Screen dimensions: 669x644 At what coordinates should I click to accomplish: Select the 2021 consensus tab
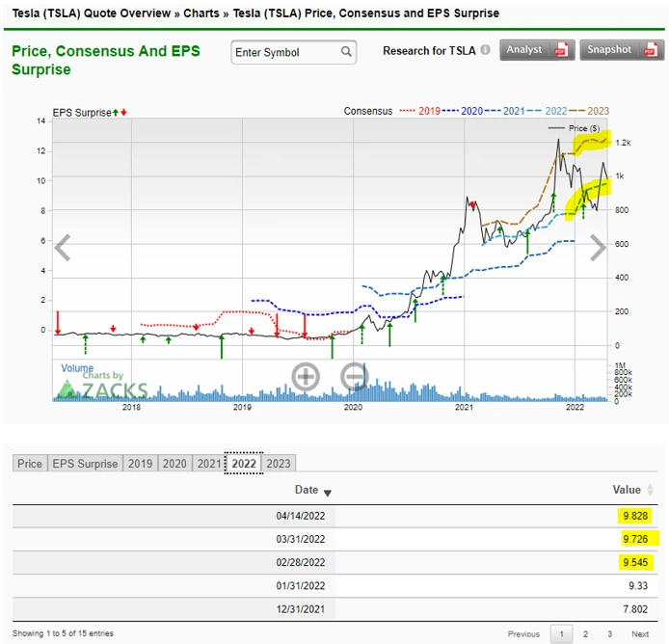pyautogui.click(x=208, y=464)
